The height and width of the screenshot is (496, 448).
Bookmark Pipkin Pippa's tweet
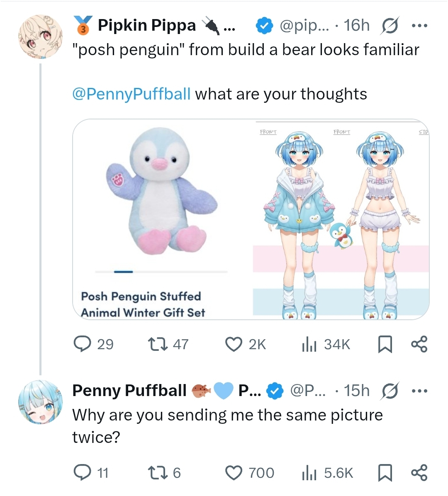pyautogui.click(x=385, y=344)
